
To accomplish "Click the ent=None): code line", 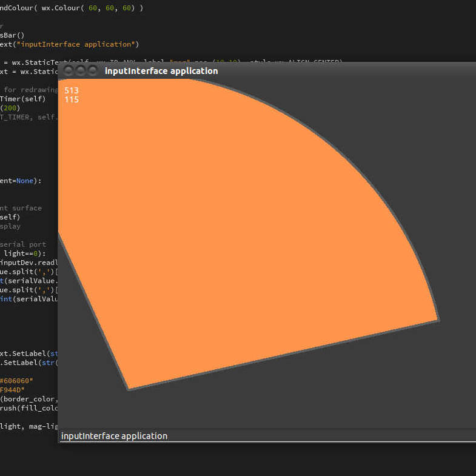I will (x=21, y=181).
